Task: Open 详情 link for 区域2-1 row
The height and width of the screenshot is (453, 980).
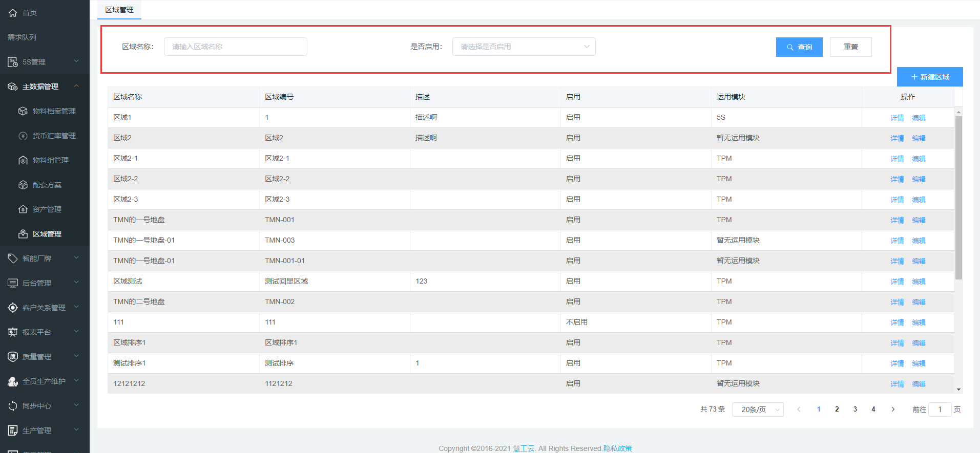Action: (x=897, y=159)
